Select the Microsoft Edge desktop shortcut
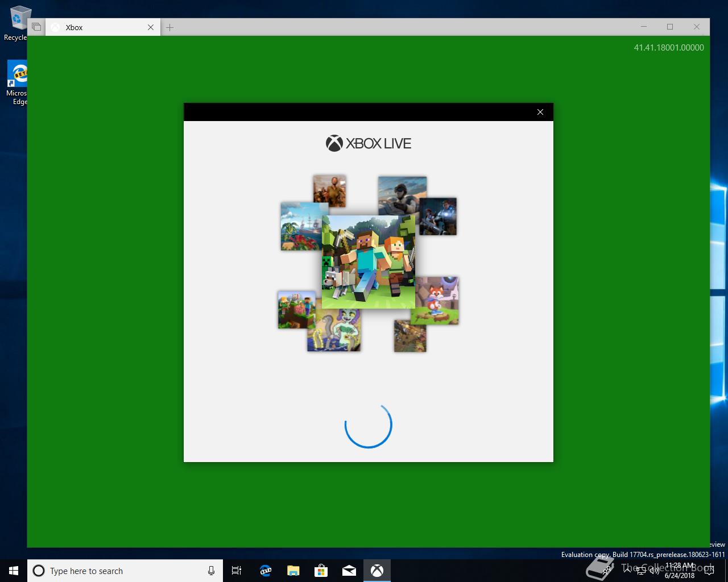The width and height of the screenshot is (728, 582). [17, 83]
